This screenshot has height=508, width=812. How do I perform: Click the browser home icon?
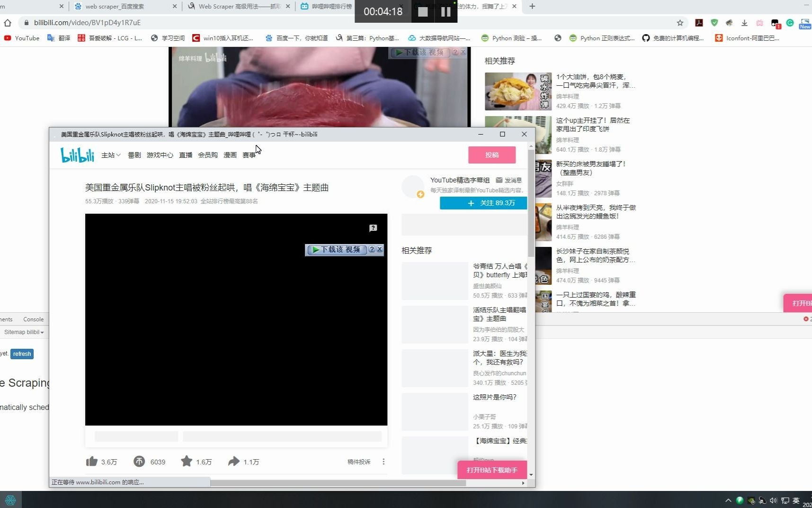[8, 23]
